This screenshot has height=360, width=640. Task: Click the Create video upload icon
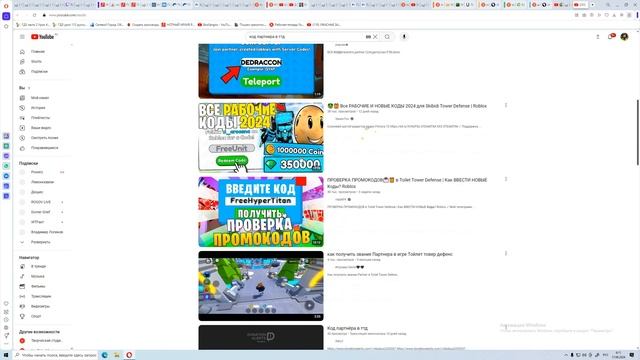598,37
